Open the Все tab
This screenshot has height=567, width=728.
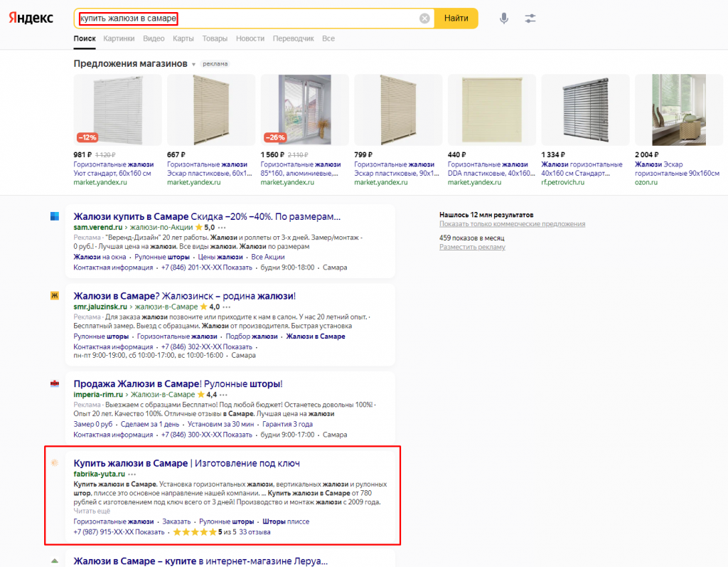pos(328,38)
